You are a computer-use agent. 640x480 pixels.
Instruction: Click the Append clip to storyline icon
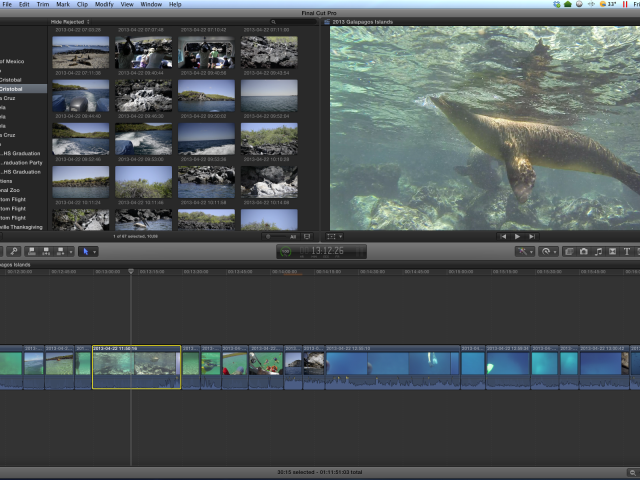point(60,251)
